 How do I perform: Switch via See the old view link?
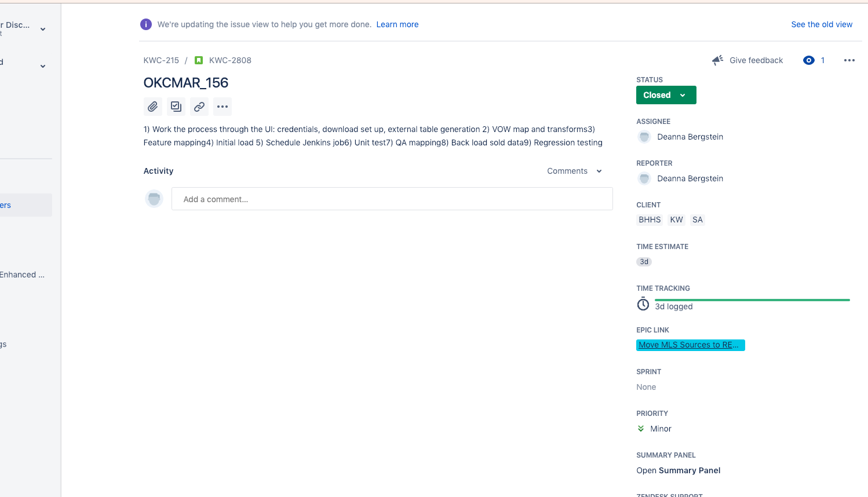pos(822,24)
